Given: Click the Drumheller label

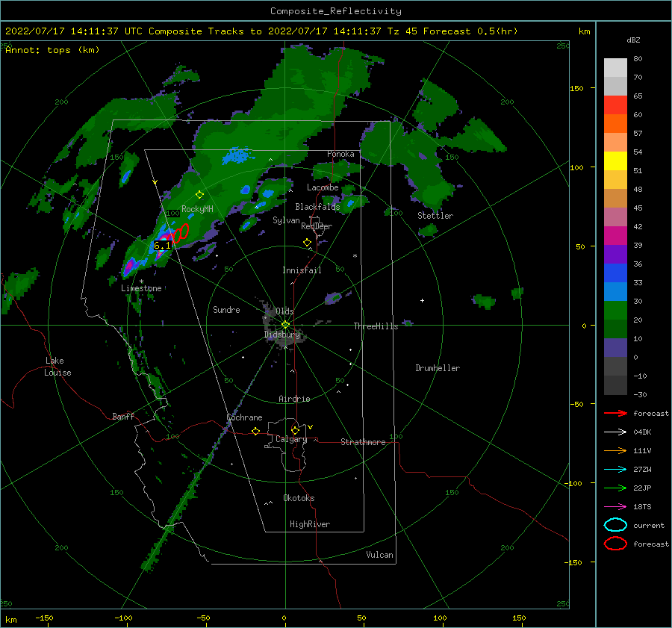Looking at the screenshot, I should (x=438, y=368).
